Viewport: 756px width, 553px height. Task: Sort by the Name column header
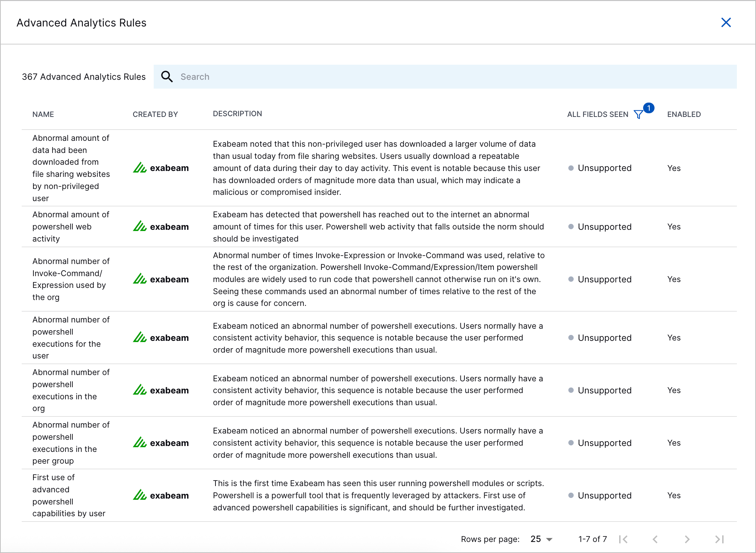click(x=43, y=114)
